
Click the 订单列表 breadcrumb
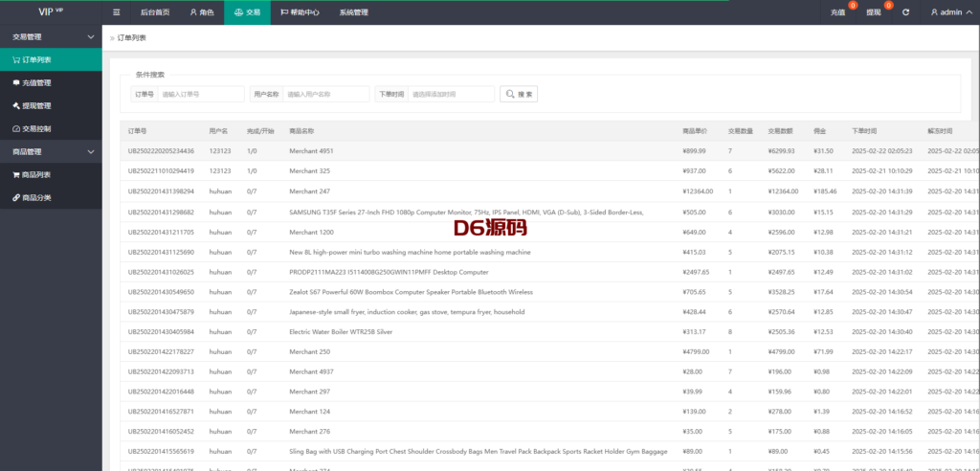point(132,38)
